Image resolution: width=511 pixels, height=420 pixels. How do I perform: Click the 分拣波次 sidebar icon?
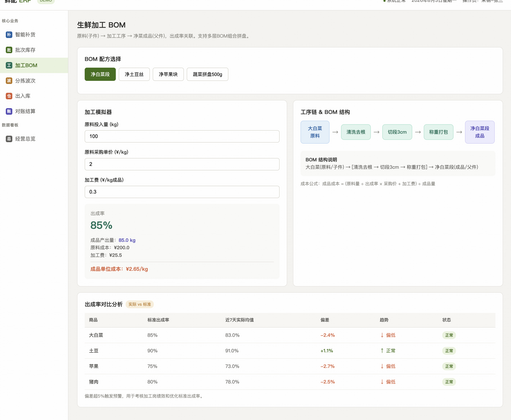click(x=9, y=80)
